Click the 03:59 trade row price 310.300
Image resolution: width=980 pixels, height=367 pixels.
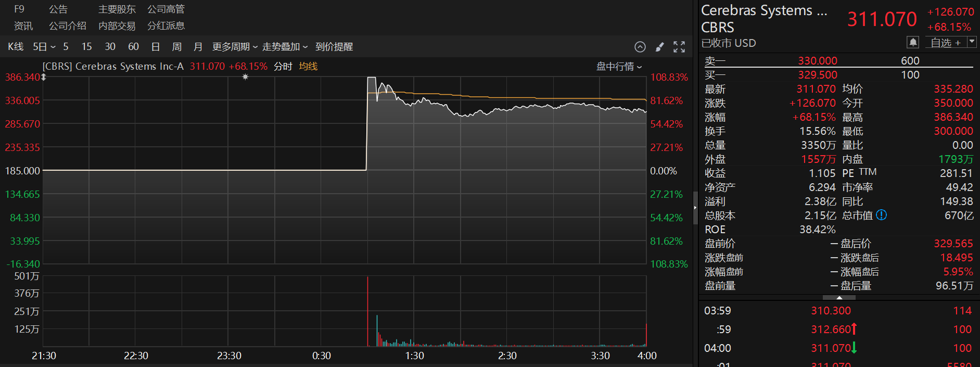[831, 311]
